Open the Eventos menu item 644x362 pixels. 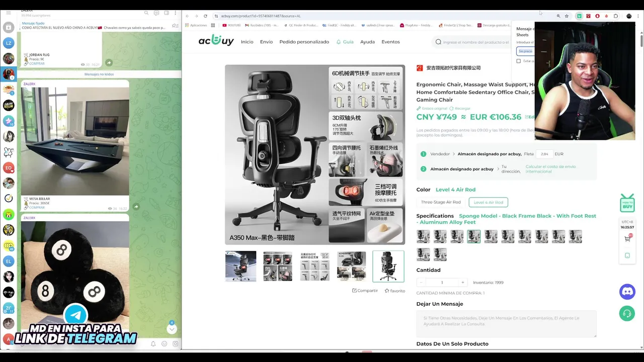point(390,42)
